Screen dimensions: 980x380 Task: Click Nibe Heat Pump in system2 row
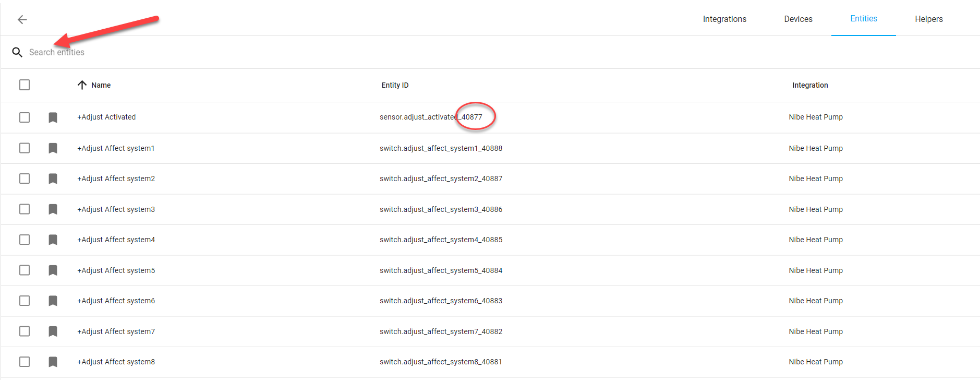tap(816, 179)
